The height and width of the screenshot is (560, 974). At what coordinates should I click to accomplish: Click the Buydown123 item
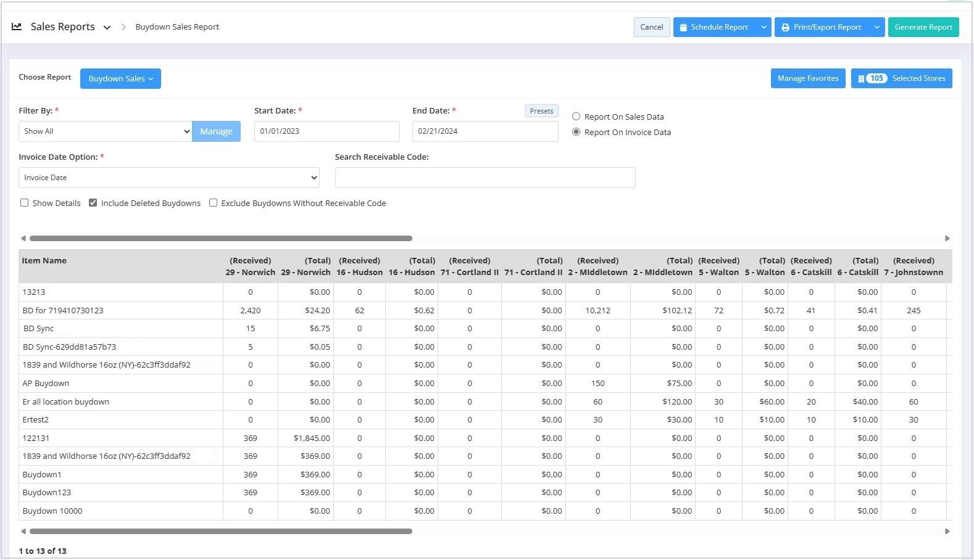tap(47, 493)
